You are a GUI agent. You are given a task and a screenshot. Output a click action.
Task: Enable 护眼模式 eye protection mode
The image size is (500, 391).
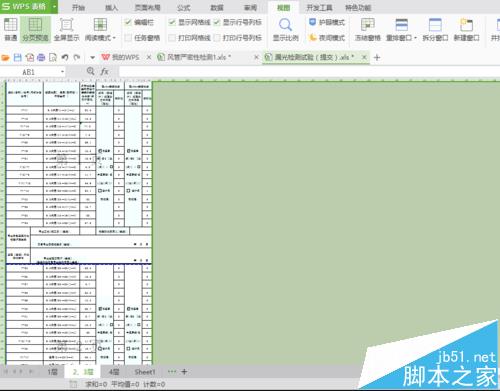point(327,22)
